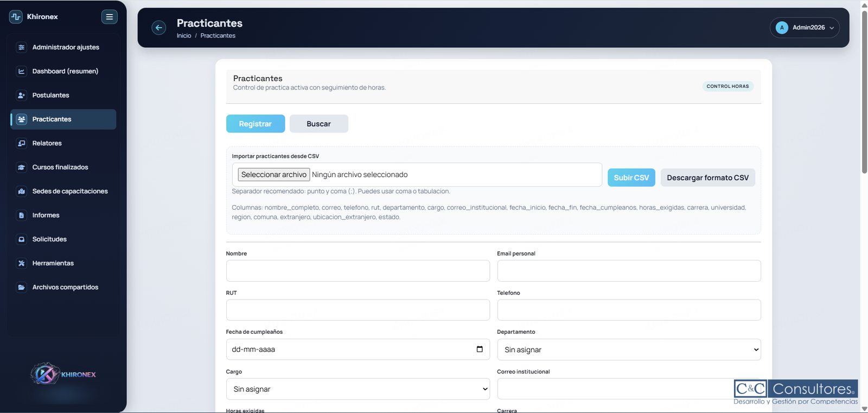Image resolution: width=868 pixels, height=413 pixels.
Task: Click the Postulantes sidebar icon
Action: click(x=21, y=96)
